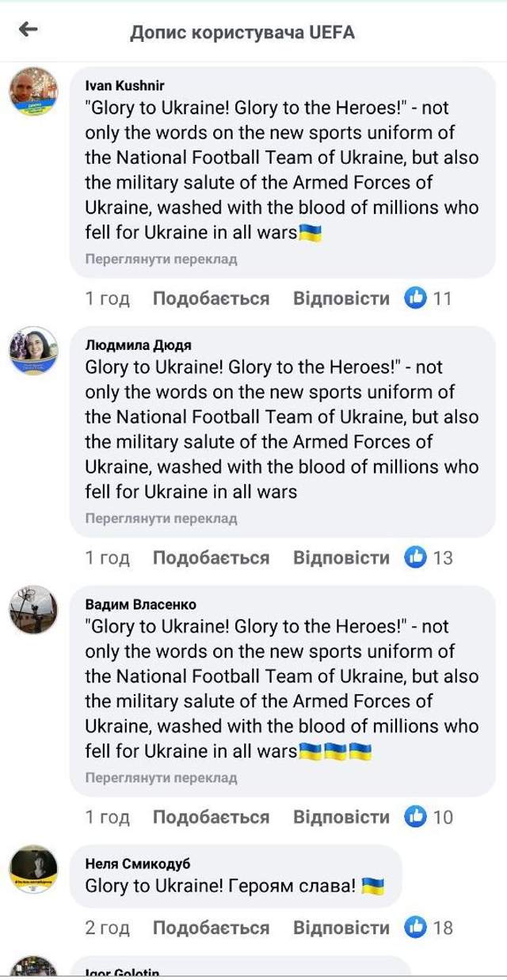This screenshot has height=980, width=507.
Task: Open Людмила Дюдя's name link
Action: pos(138,345)
